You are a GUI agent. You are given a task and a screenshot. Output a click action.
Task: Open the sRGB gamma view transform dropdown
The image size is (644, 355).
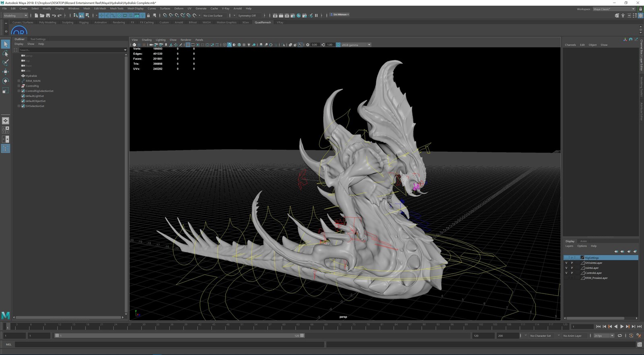pyautogui.click(x=356, y=45)
